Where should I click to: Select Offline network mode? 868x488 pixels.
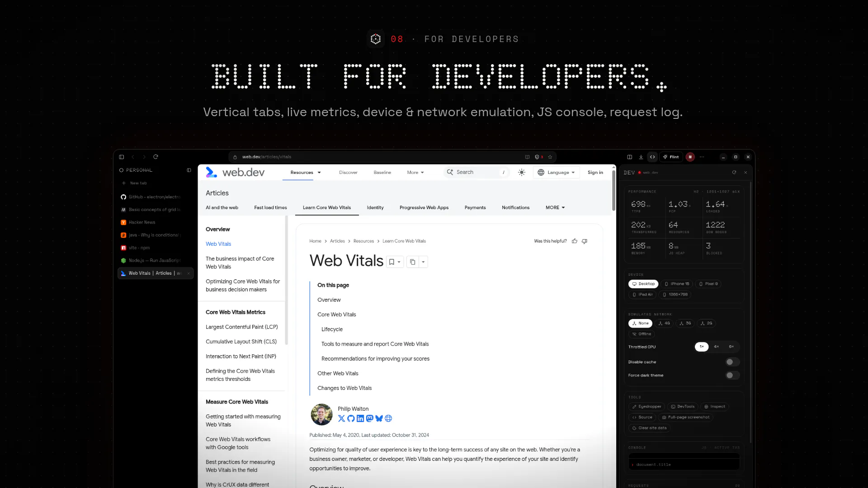pos(642,334)
